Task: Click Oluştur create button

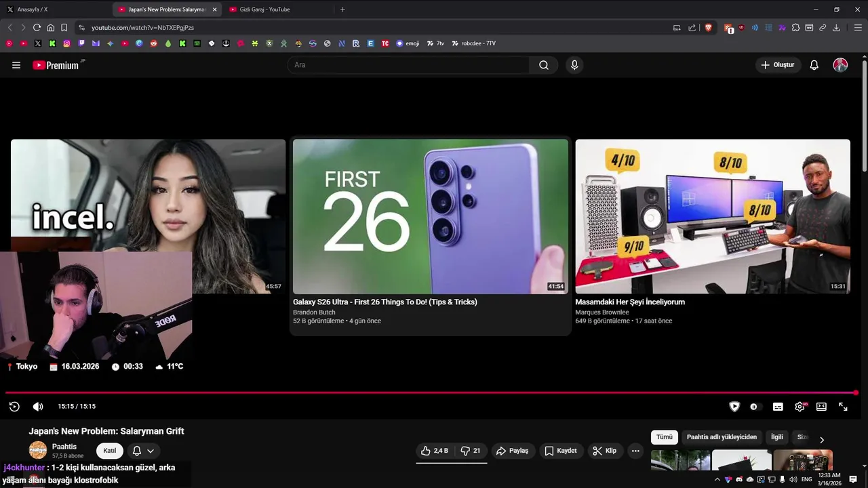Action: pyautogui.click(x=778, y=65)
